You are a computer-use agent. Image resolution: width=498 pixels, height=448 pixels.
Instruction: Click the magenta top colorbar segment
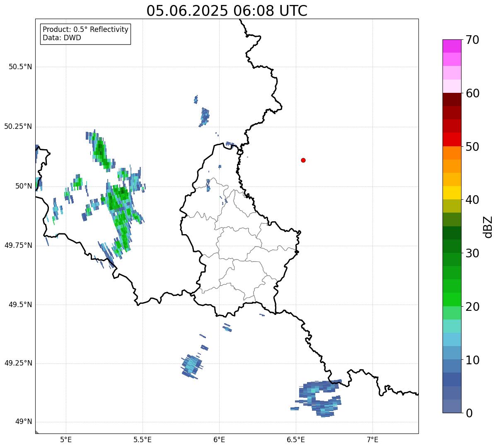(452, 46)
